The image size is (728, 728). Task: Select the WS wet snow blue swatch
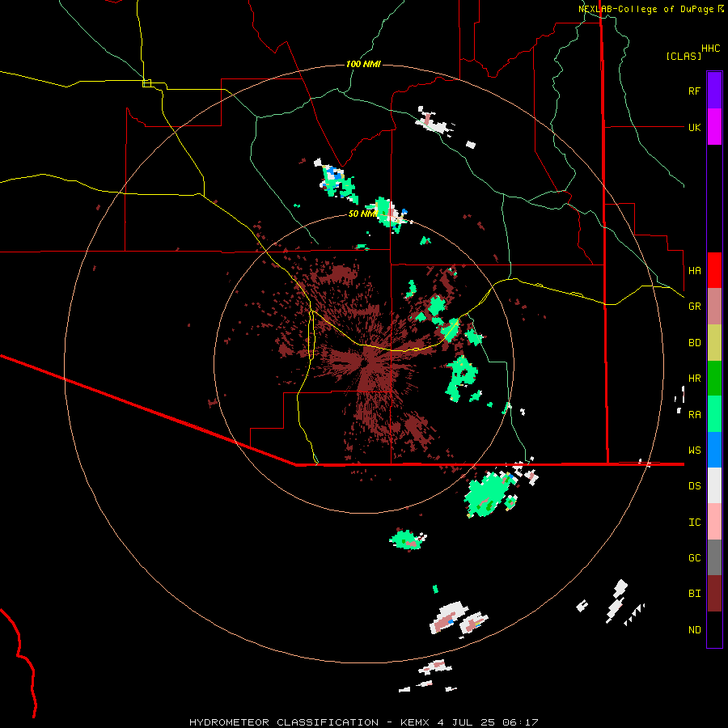tap(714, 450)
